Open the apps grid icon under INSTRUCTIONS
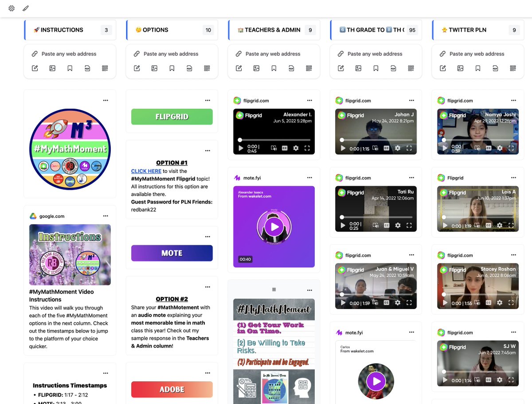Image resolution: width=532 pixels, height=404 pixels. point(105,68)
